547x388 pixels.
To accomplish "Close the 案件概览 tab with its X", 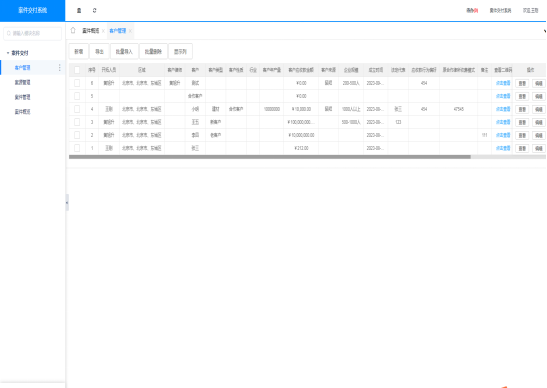I will point(103,31).
